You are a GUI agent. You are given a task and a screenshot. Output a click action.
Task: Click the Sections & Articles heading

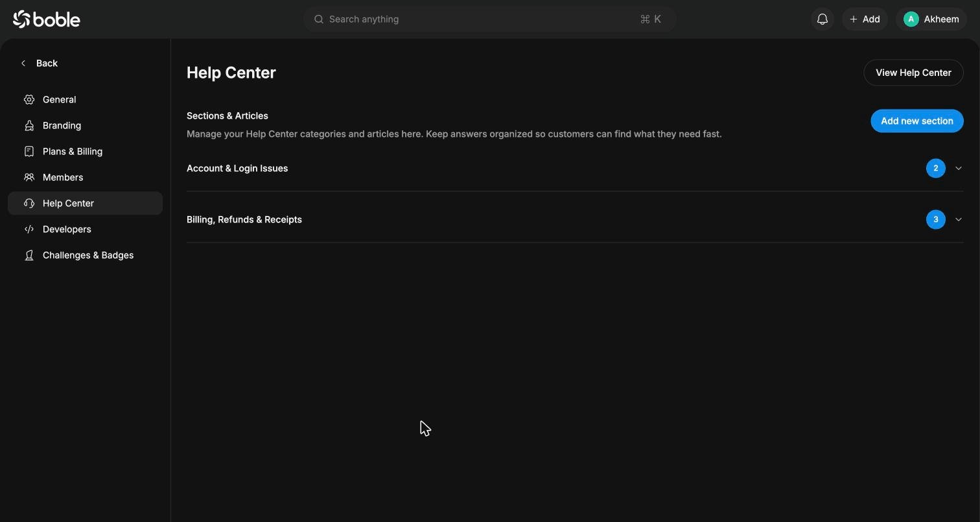pos(227,116)
